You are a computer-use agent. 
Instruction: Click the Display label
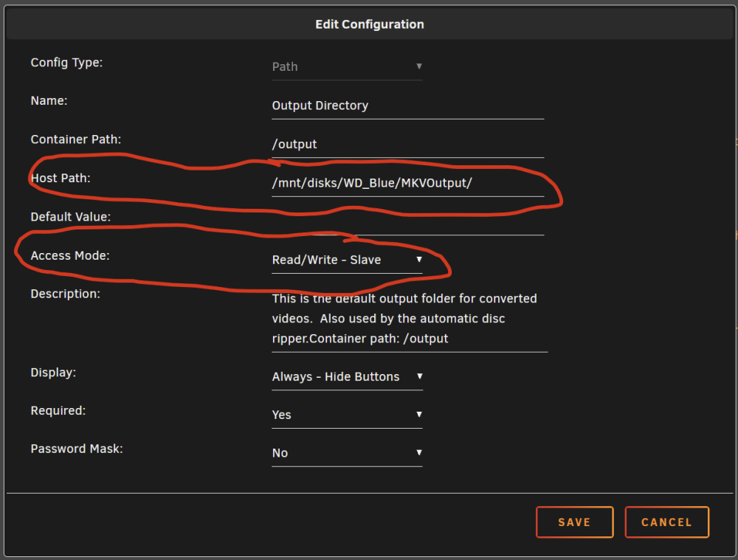[x=53, y=373]
